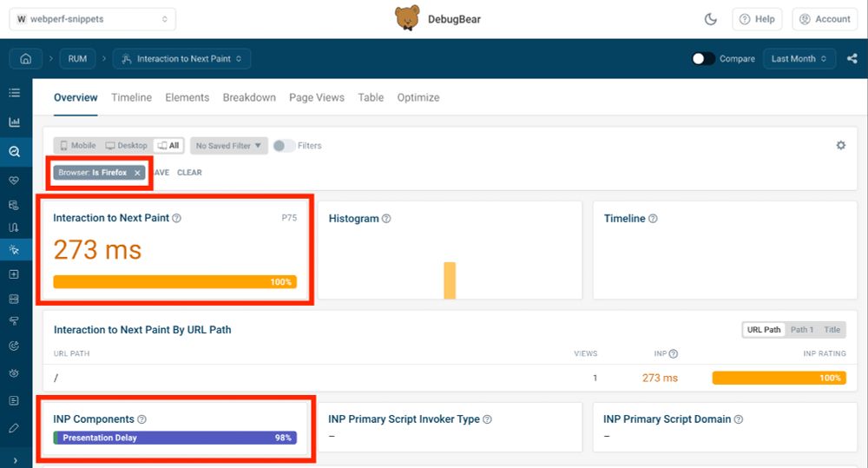Click the 273 ms value in card
Screen dimensions: 868x468
(x=97, y=250)
